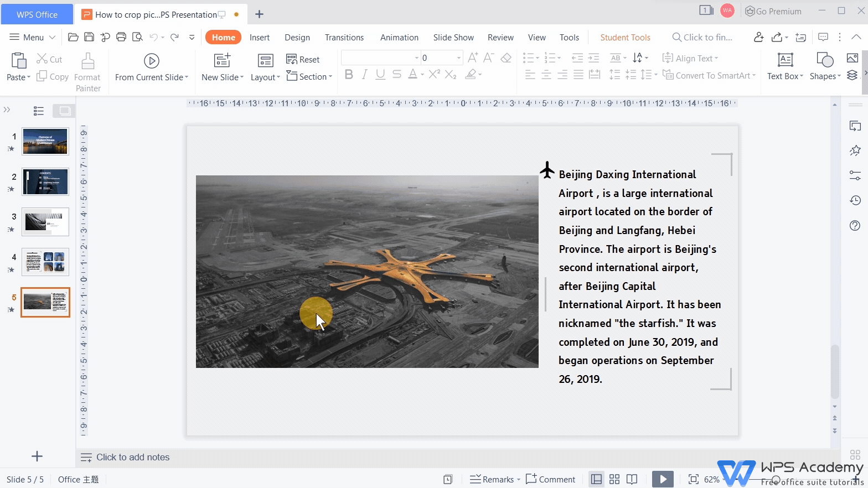This screenshot has height=488, width=868.
Task: Switch to slide sorter view in status bar
Action: 614,479
